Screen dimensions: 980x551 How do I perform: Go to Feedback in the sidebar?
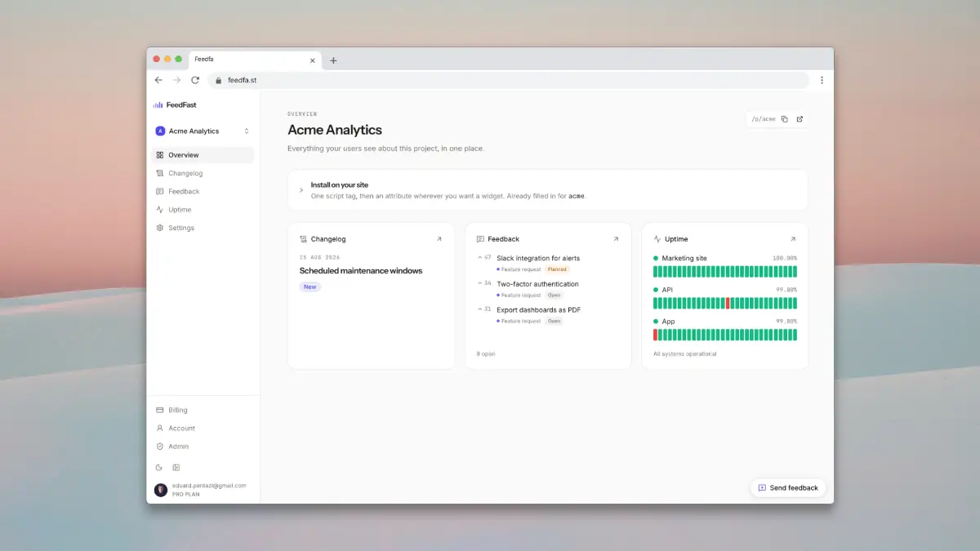203,191
